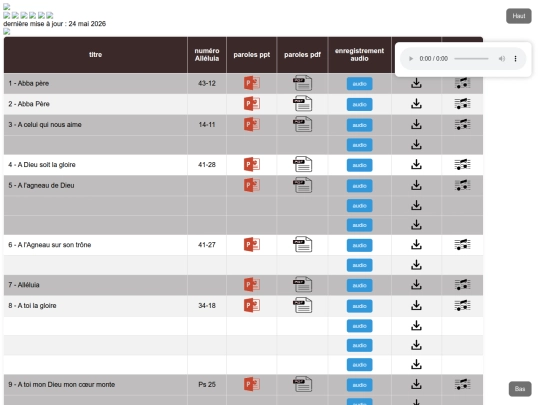This screenshot has height=405, width=540.
Task: Select Alléluia number 41-27 cell
Action: click(x=207, y=245)
